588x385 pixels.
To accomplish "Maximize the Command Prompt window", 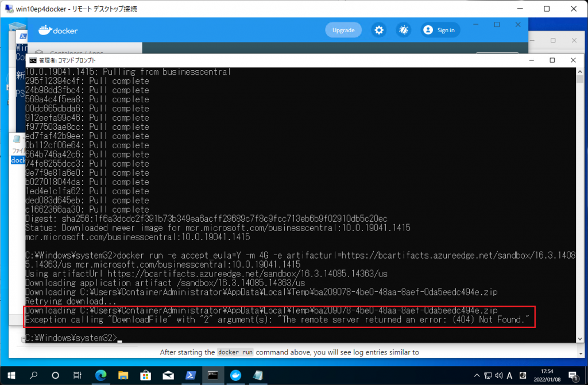I will [552, 60].
